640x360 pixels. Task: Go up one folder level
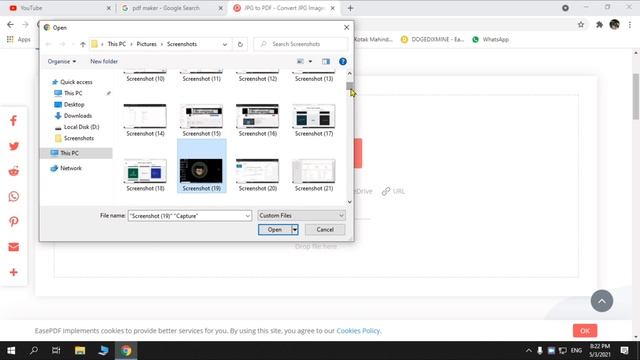tap(83, 44)
